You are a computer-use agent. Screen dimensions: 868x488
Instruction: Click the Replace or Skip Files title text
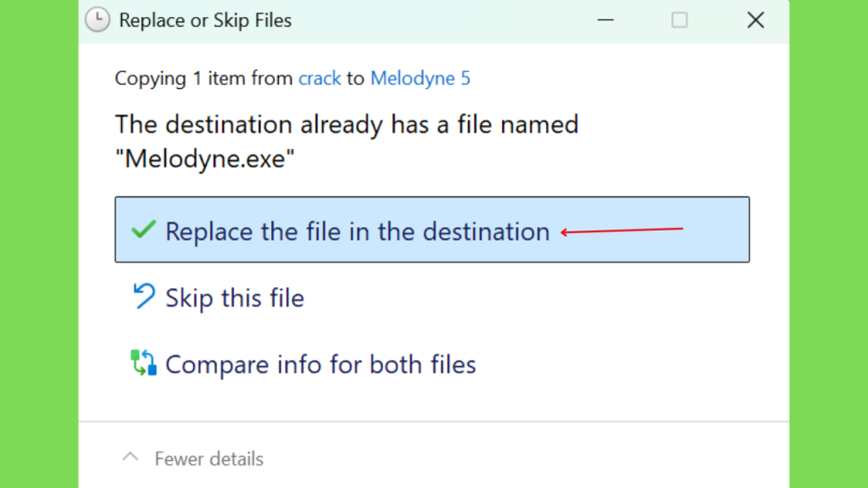[205, 20]
